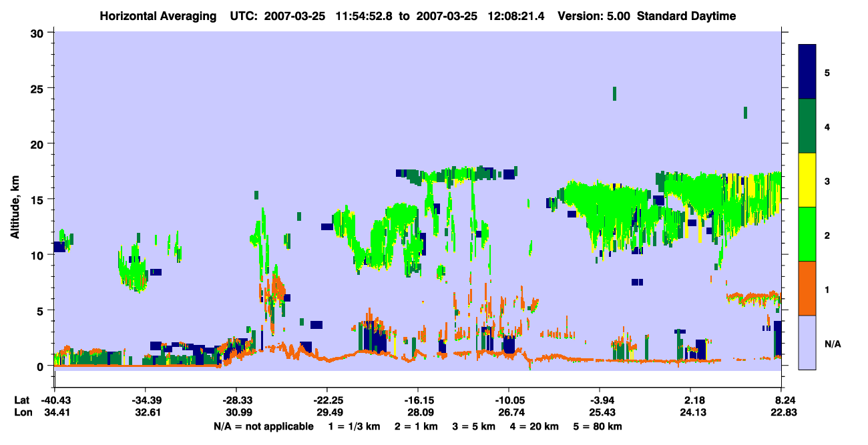This screenshot has width=868, height=445.
Task: Click the isolated green feature near 24 km altitude
Action: pos(614,93)
